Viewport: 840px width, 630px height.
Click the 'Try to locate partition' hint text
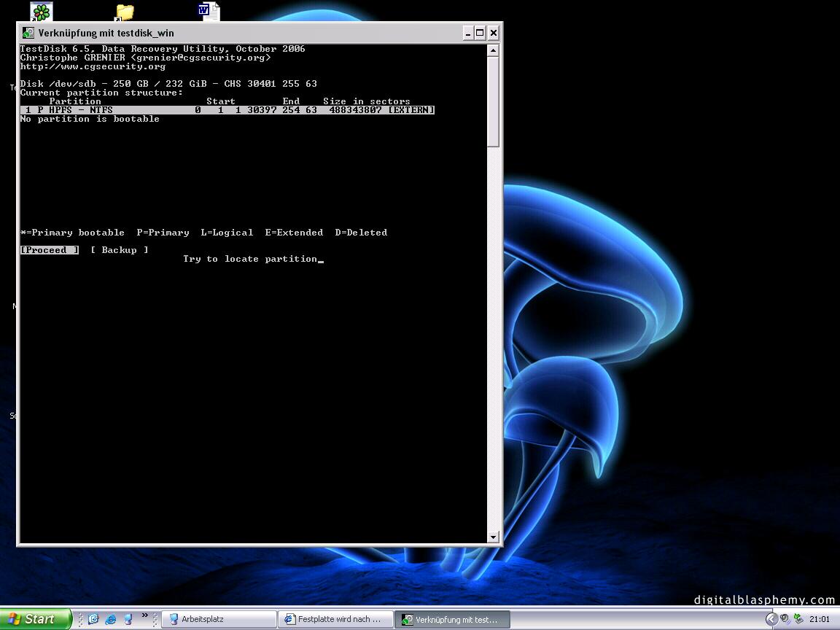tap(250, 259)
